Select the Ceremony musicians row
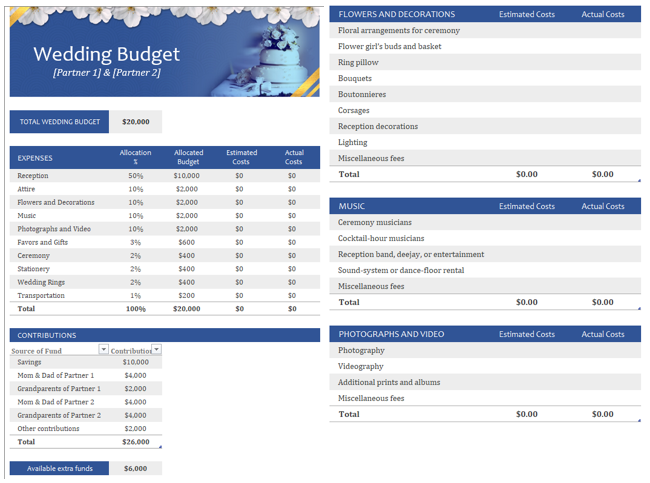Image resolution: width=650 pixels, height=483 pixels. [x=485, y=222]
